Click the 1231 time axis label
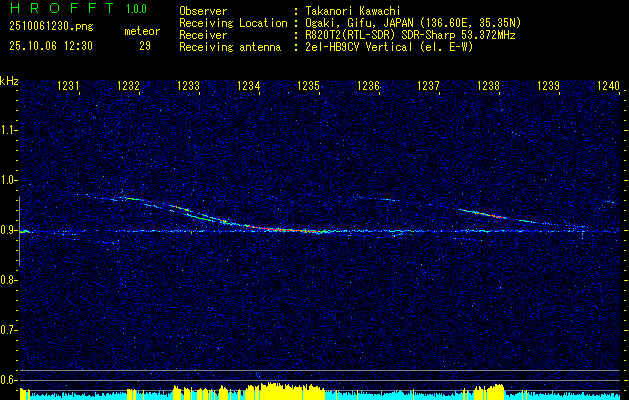 69,85
